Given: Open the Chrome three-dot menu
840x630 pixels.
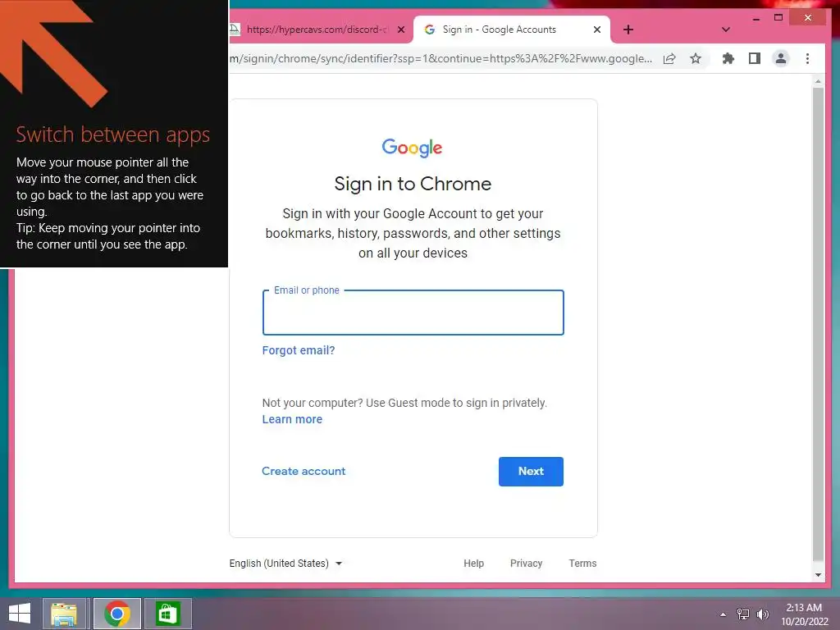Looking at the screenshot, I should [807, 58].
